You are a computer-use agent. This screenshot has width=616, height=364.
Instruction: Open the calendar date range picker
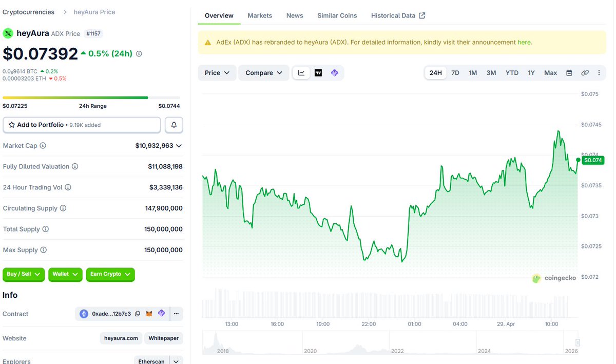pos(569,73)
